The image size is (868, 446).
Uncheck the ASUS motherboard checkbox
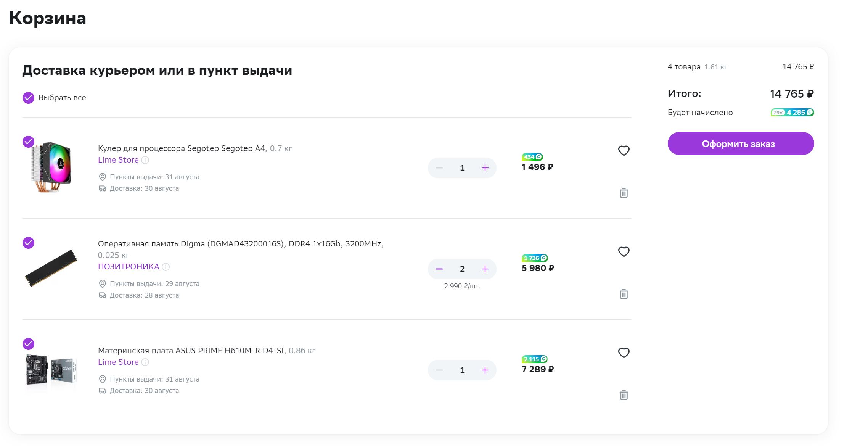(28, 344)
